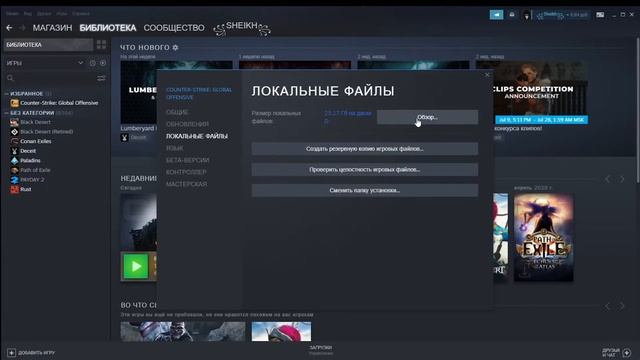Focus the library search field
Viewport: 640px width, 360px height.
pos(51,78)
